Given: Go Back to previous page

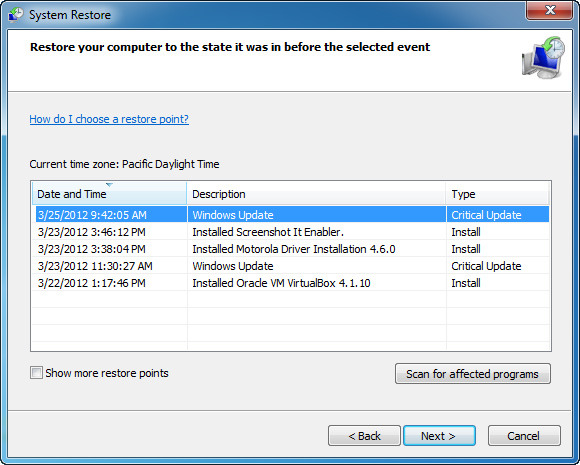Looking at the screenshot, I should tap(364, 435).
